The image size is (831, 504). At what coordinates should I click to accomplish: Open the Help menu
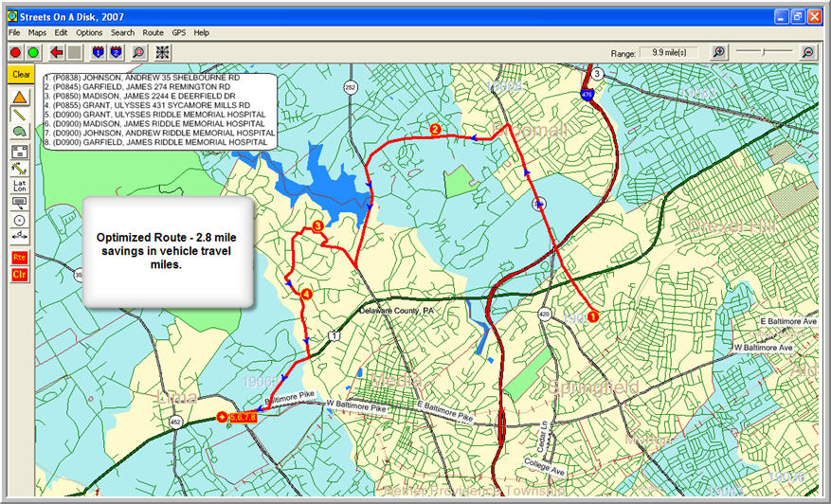(x=202, y=33)
